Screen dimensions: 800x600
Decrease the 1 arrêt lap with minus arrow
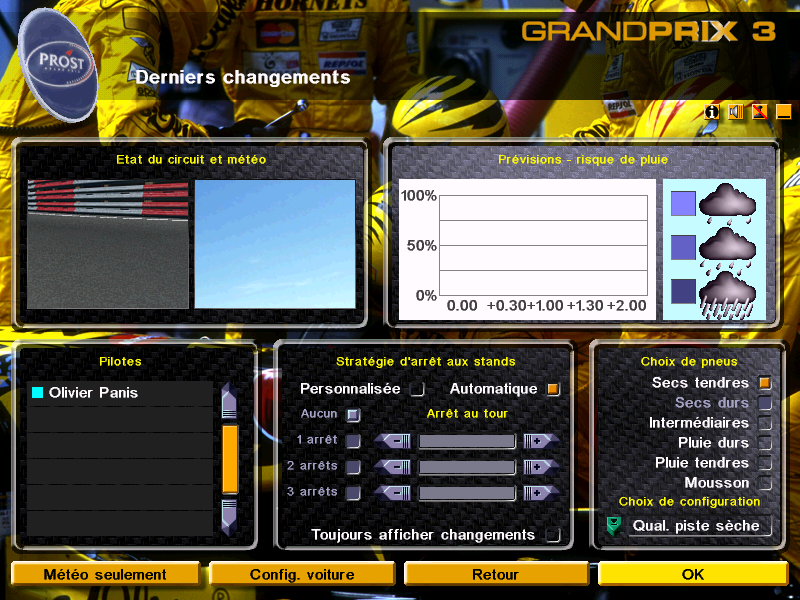point(392,441)
